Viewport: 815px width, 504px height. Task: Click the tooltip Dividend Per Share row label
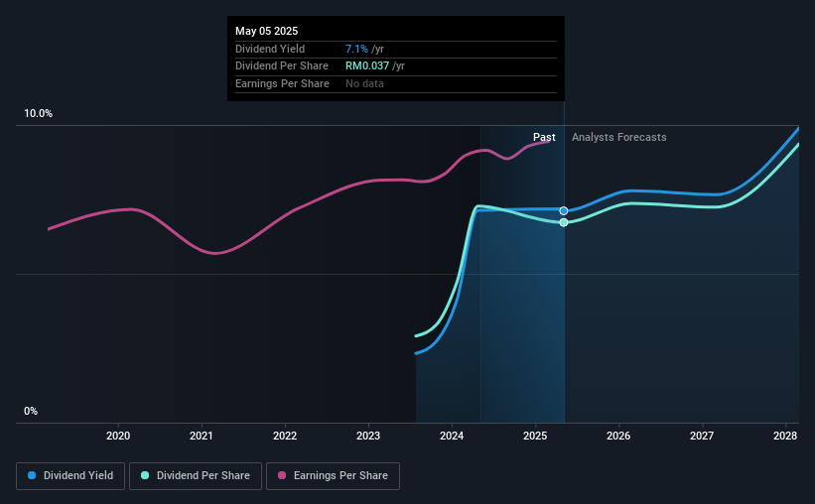coord(282,66)
